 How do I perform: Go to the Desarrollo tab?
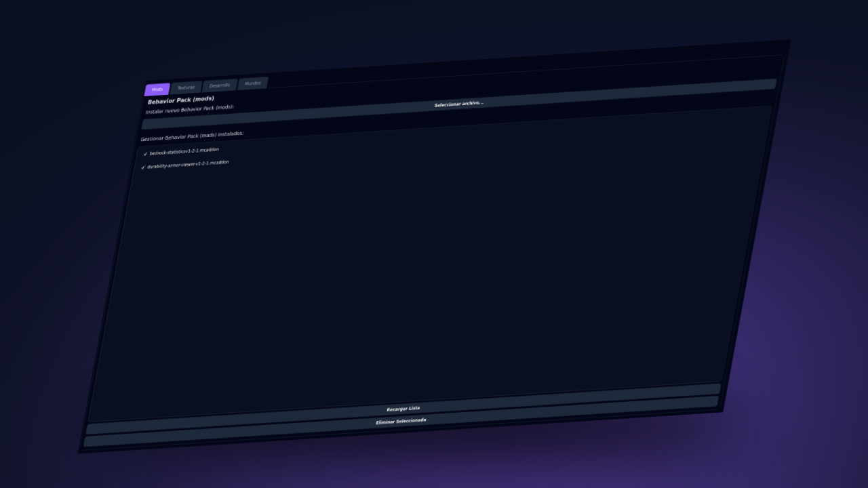tap(220, 85)
